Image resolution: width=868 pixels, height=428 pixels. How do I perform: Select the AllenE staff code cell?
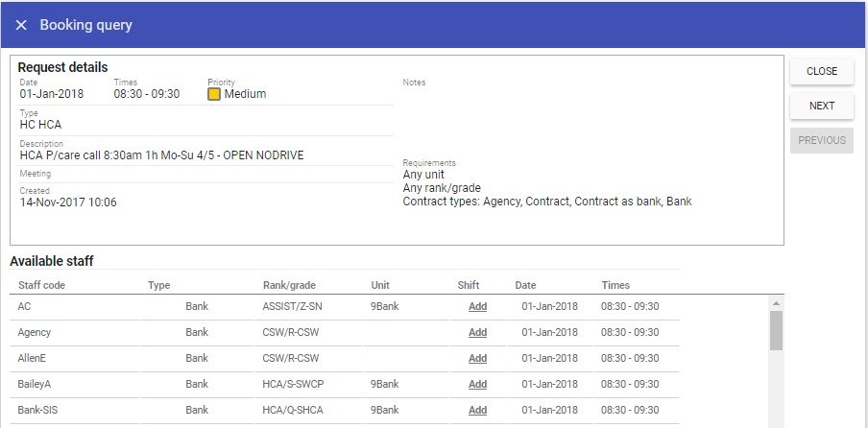tap(34, 358)
